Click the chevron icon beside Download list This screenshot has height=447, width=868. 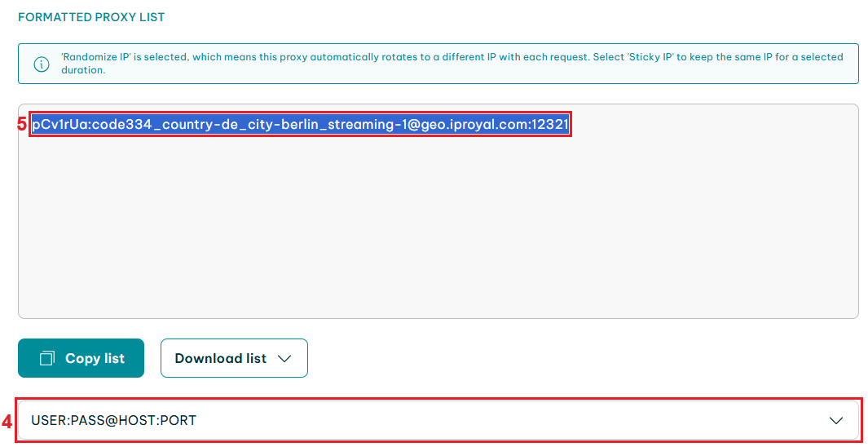[284, 358]
